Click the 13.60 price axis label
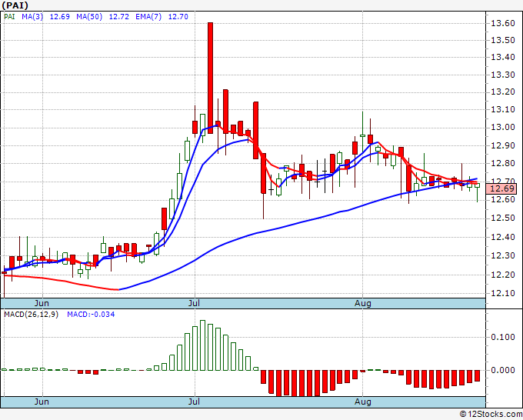Image resolution: width=523 pixels, height=420 pixels. 503,23
